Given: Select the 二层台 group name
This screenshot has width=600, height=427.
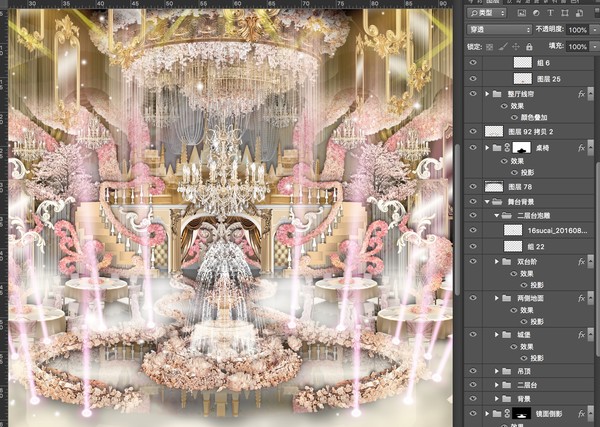Looking at the screenshot, I should [x=527, y=385].
